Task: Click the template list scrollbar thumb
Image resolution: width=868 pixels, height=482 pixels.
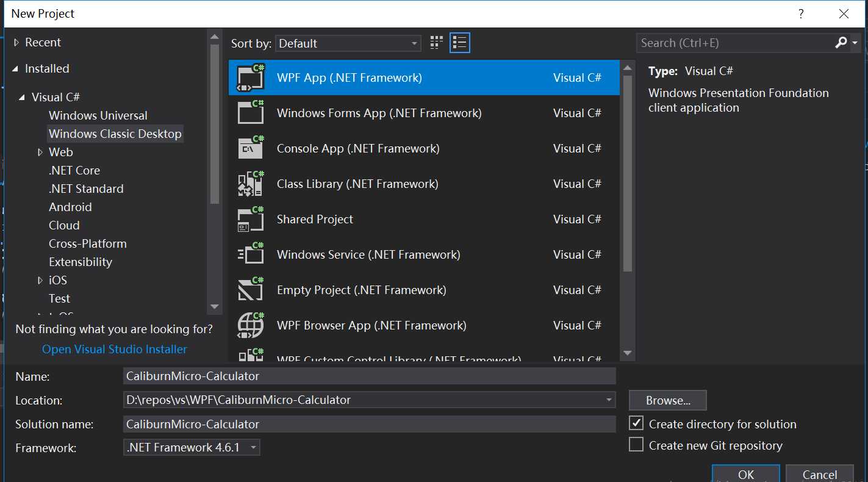Action: pyautogui.click(x=628, y=173)
